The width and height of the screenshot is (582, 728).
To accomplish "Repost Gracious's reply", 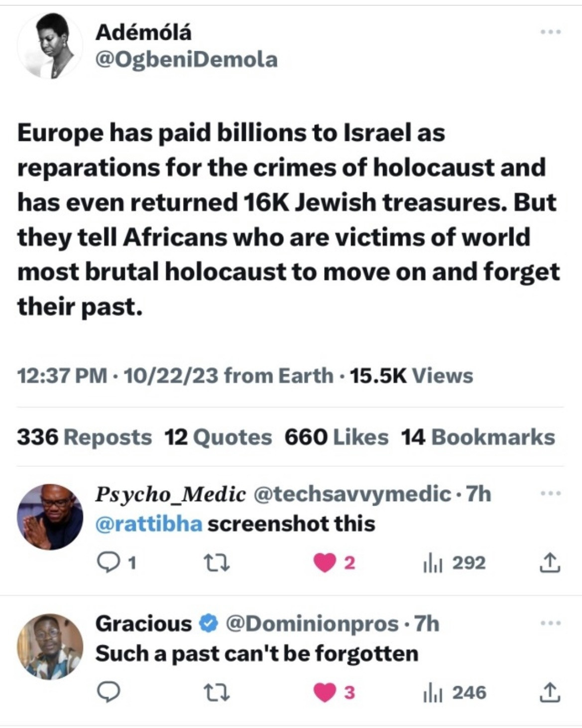I will click(218, 693).
